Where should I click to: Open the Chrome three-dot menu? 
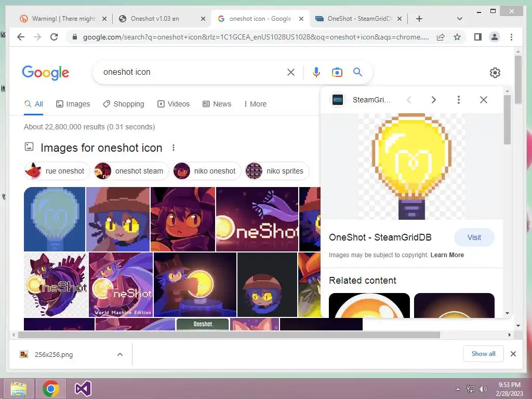pos(511,37)
